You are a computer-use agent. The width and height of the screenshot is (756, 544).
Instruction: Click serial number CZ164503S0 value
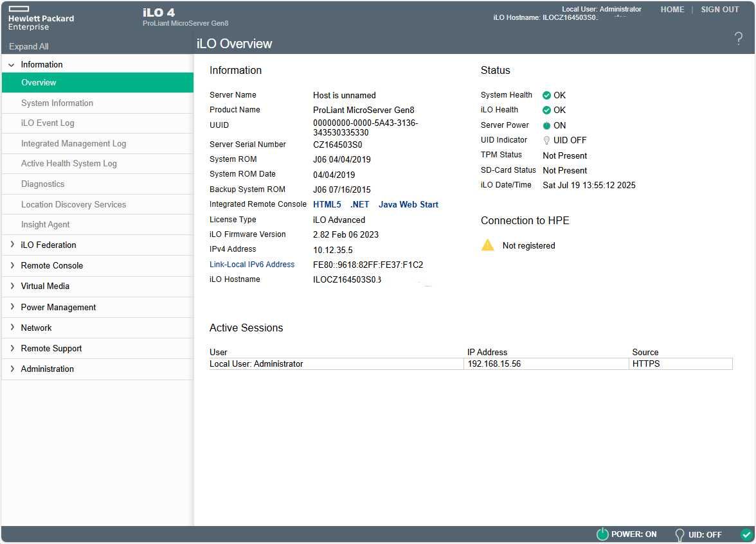337,145
